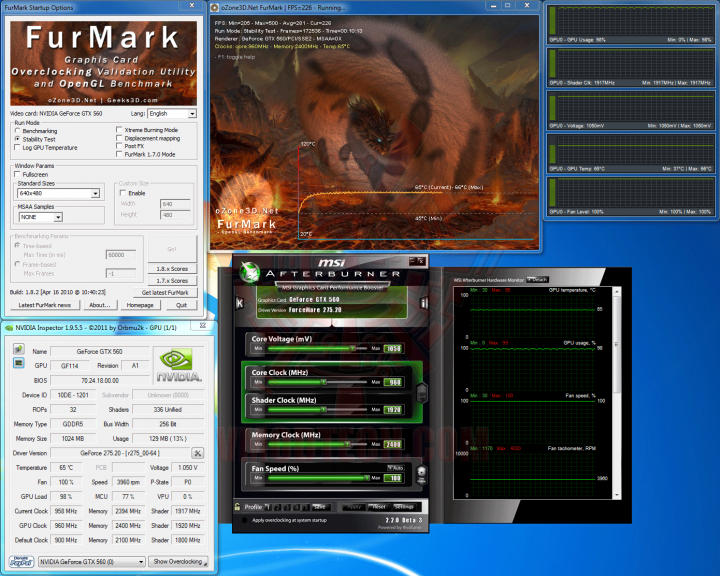The width and height of the screenshot is (720, 576).
Task: Open the user defined fan control icon
Action: pyautogui.click(x=422, y=475)
